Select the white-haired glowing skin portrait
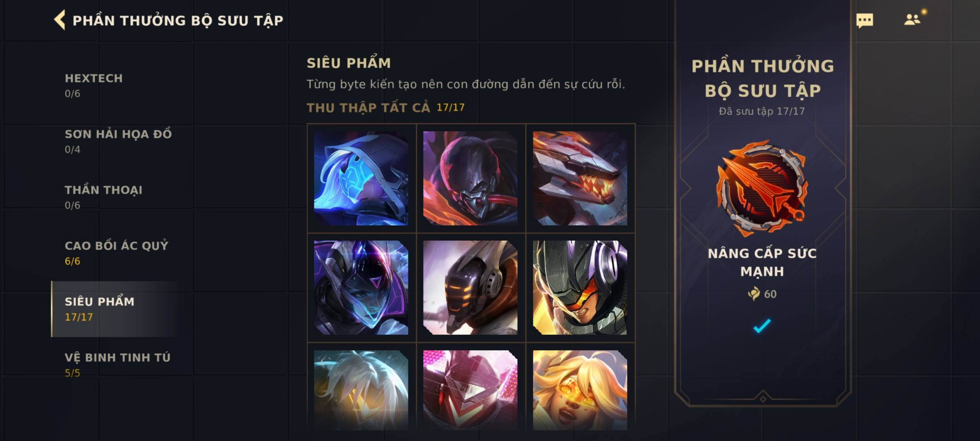This screenshot has height=441, width=980. 361,390
